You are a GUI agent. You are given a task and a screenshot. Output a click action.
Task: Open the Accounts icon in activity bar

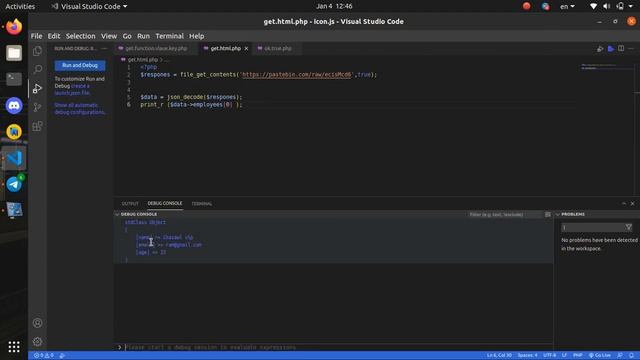38,323
